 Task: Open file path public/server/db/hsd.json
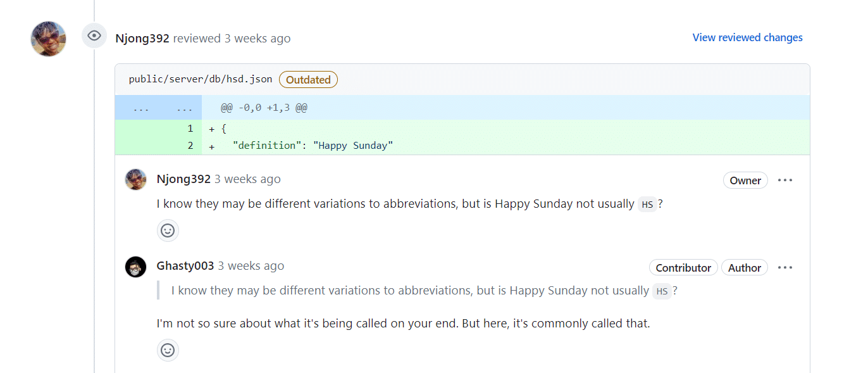201,79
